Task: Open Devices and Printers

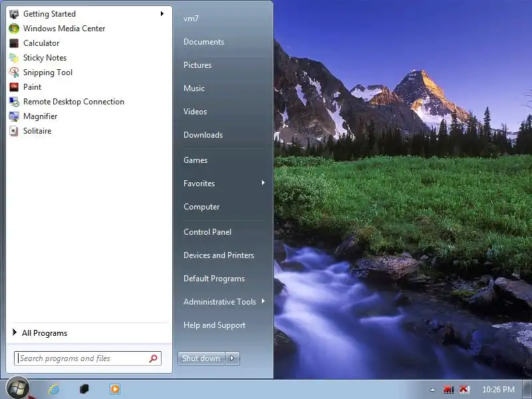Action: pos(219,255)
